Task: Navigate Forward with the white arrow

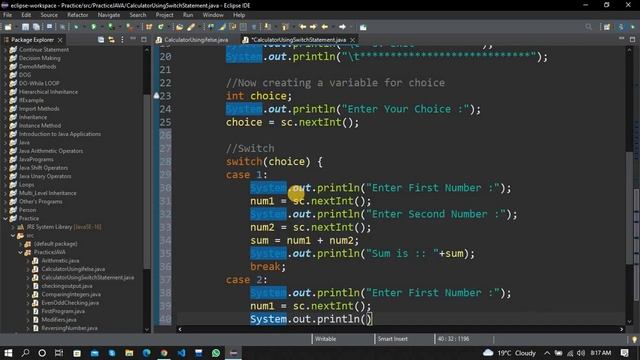Action: 342,27
